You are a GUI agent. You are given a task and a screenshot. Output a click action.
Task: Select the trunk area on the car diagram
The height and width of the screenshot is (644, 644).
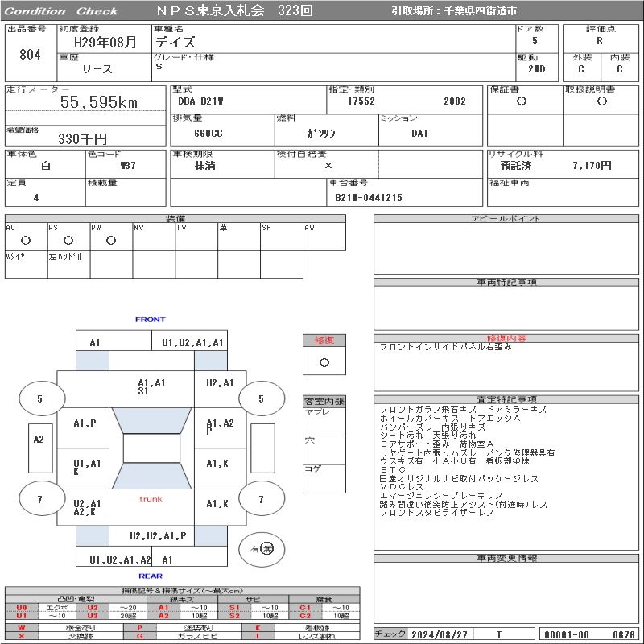pos(151,499)
